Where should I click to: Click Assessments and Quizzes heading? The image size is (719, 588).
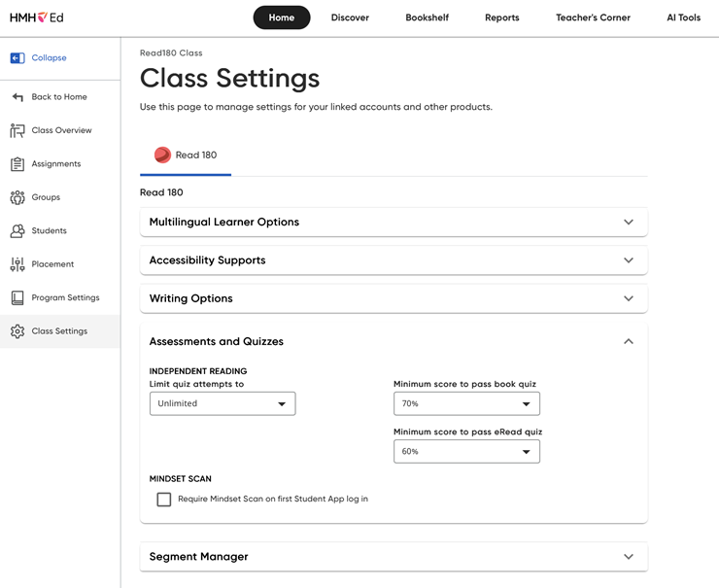pos(217,341)
